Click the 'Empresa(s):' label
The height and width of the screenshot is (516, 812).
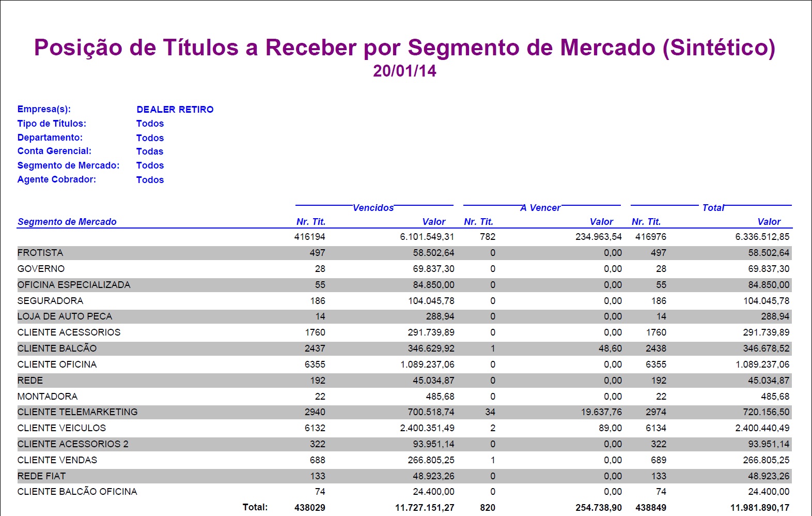pos(44,109)
